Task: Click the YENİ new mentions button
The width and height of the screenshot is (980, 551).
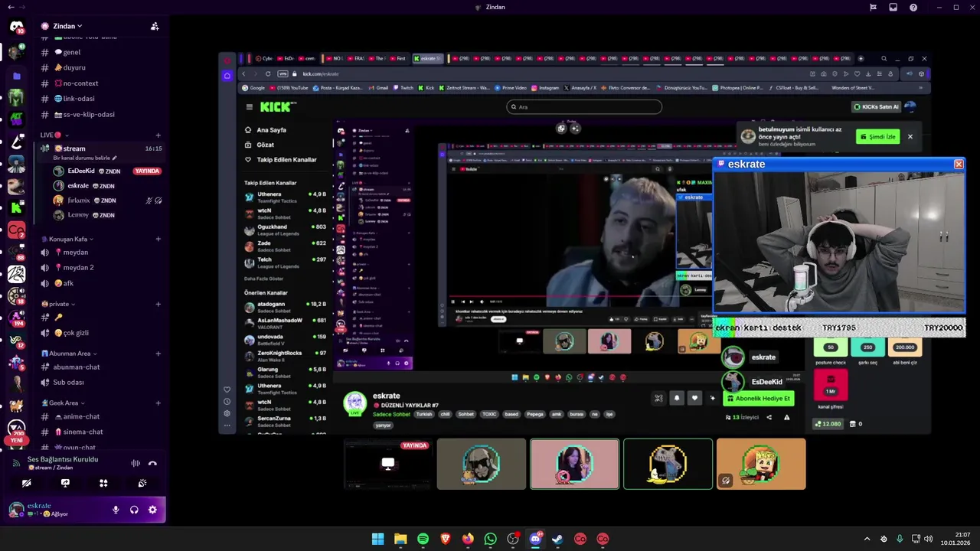Action: tap(16, 441)
